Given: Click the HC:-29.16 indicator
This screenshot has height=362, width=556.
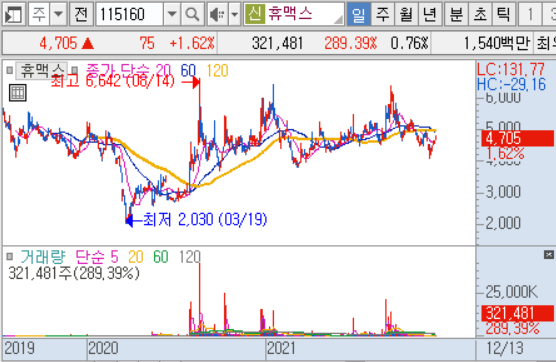Looking at the screenshot, I should 511,84.
